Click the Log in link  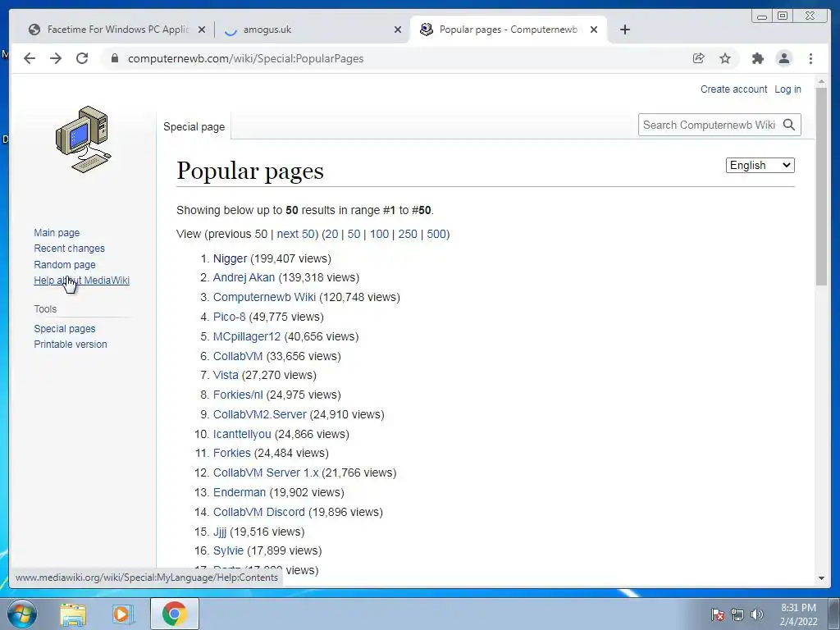point(787,89)
